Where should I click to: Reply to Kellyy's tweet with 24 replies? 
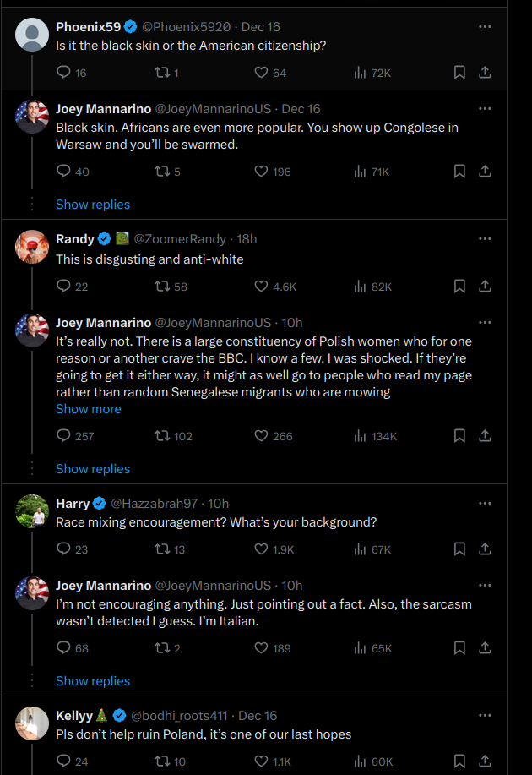coord(63,761)
